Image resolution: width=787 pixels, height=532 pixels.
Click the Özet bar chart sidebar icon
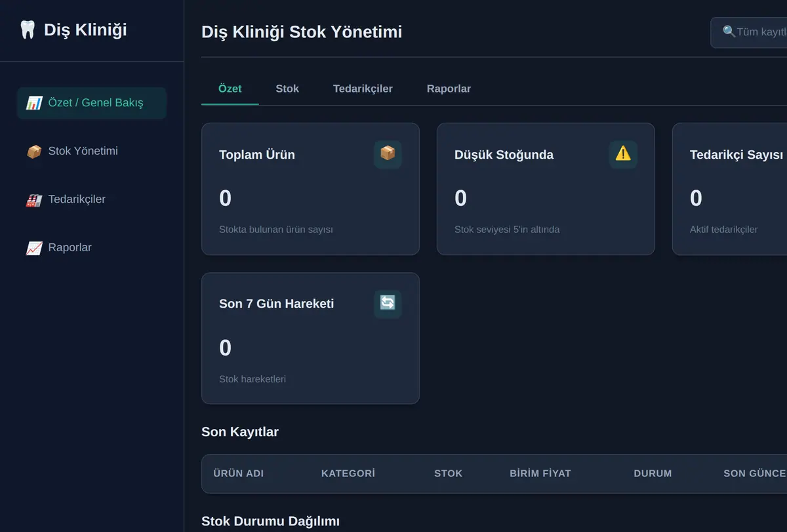[x=34, y=103]
